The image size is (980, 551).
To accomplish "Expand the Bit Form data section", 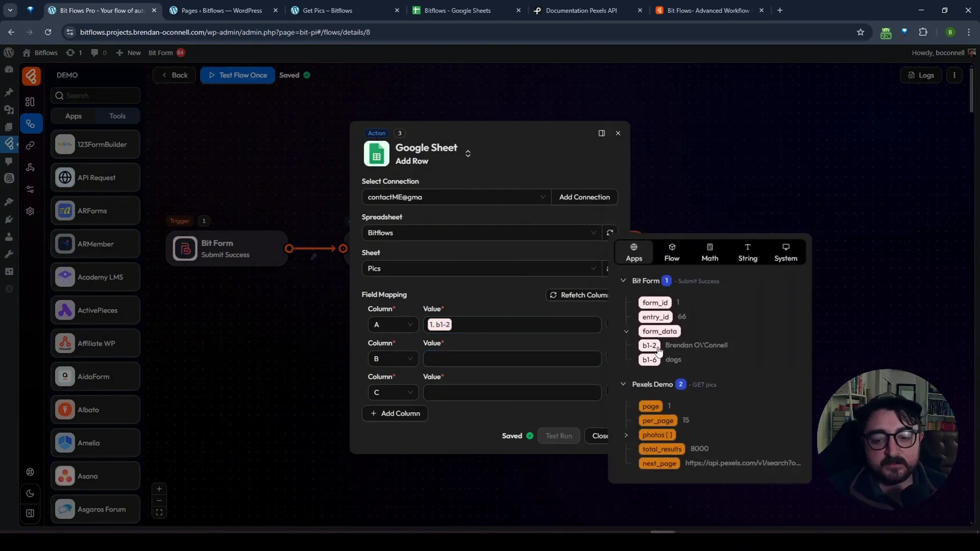I will (623, 281).
